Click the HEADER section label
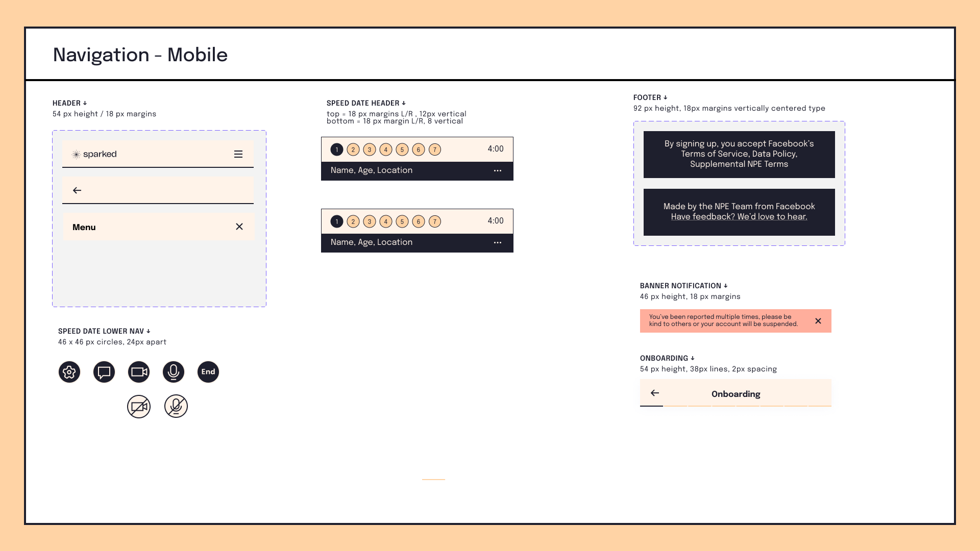Viewport: 980px width, 551px height. coord(70,103)
